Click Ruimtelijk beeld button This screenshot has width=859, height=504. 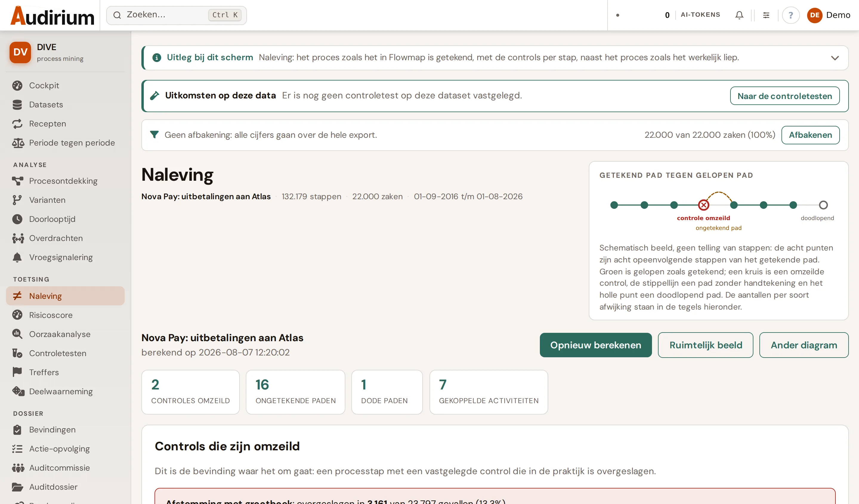[x=705, y=345]
